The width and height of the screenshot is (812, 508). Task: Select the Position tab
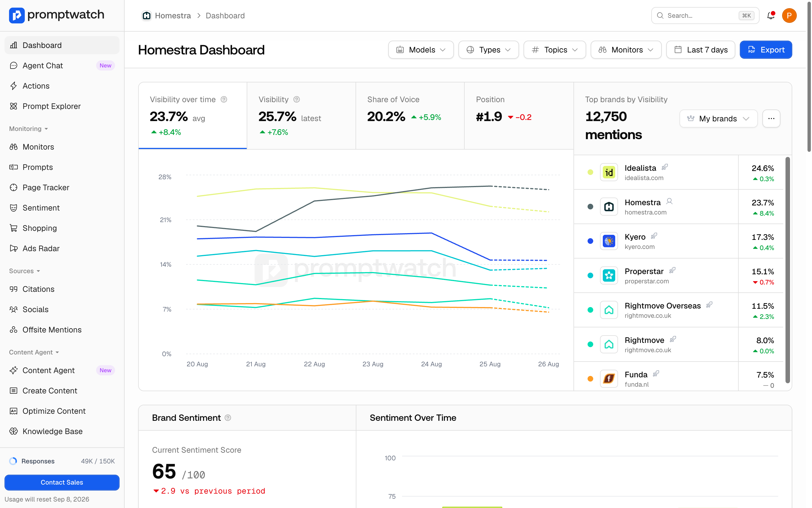tap(519, 116)
